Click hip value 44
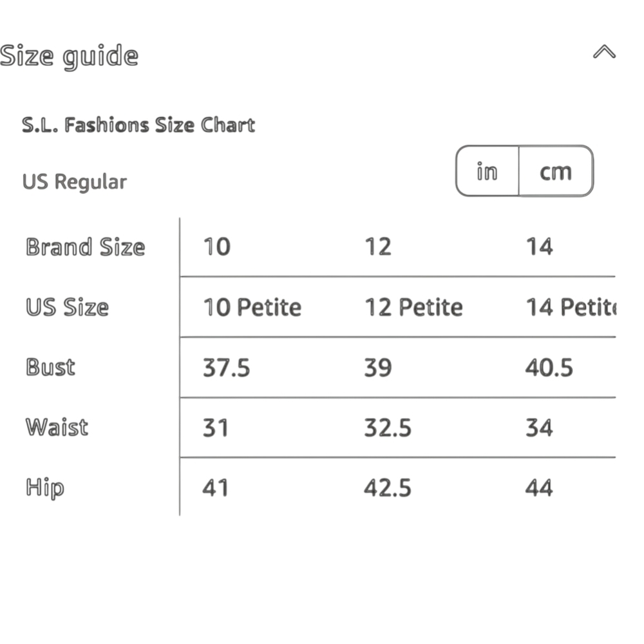This screenshot has width=644, height=644. [539, 488]
